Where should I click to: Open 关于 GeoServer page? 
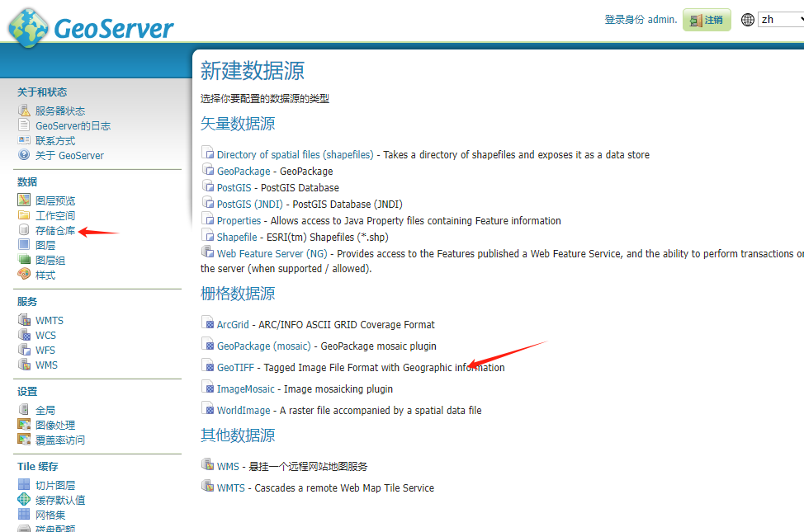click(x=69, y=156)
